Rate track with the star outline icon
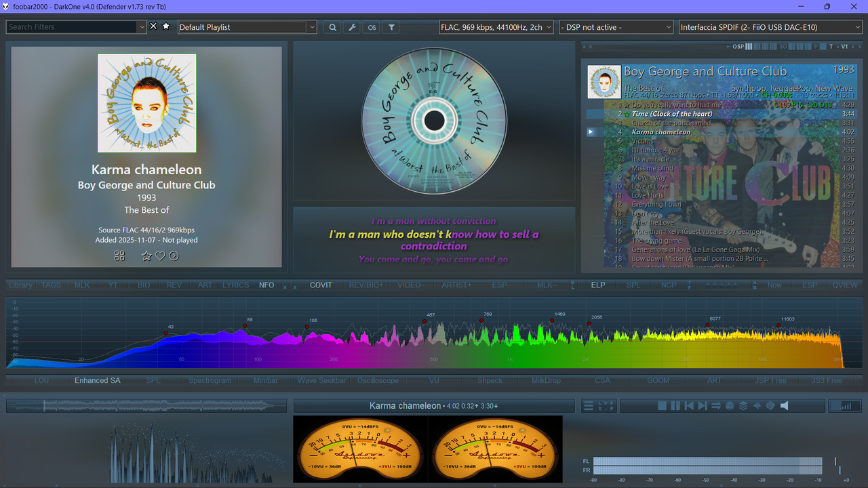 pos(146,256)
